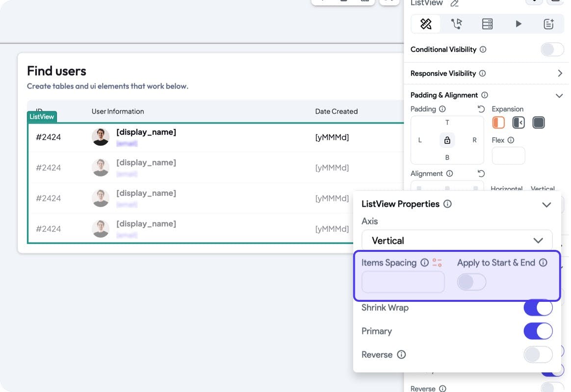Open the design properties tab (ruler-pencil icon)
The image size is (571, 392).
[426, 24]
